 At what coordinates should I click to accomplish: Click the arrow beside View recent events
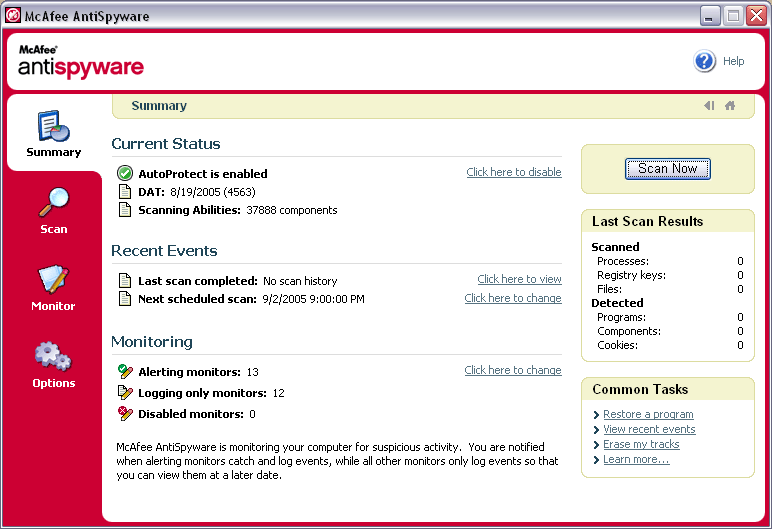point(596,430)
